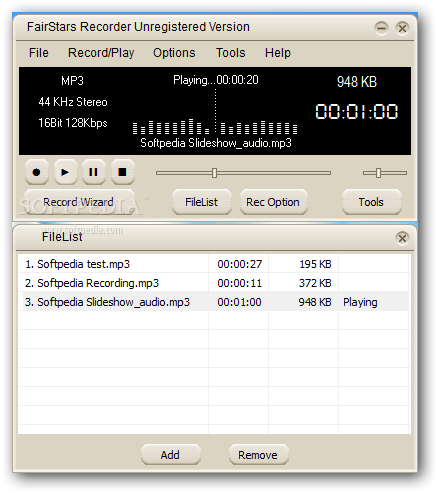
Task: Click the 16Bit 128Kbps label
Action: tap(73, 123)
